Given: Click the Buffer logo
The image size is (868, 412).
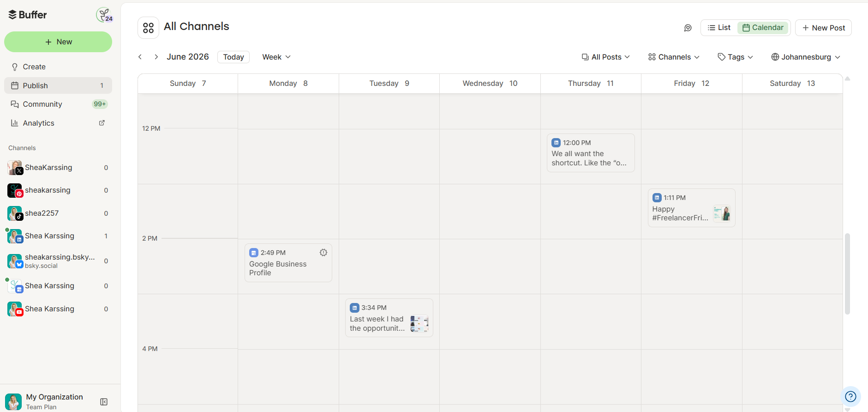Looking at the screenshot, I should (28, 15).
